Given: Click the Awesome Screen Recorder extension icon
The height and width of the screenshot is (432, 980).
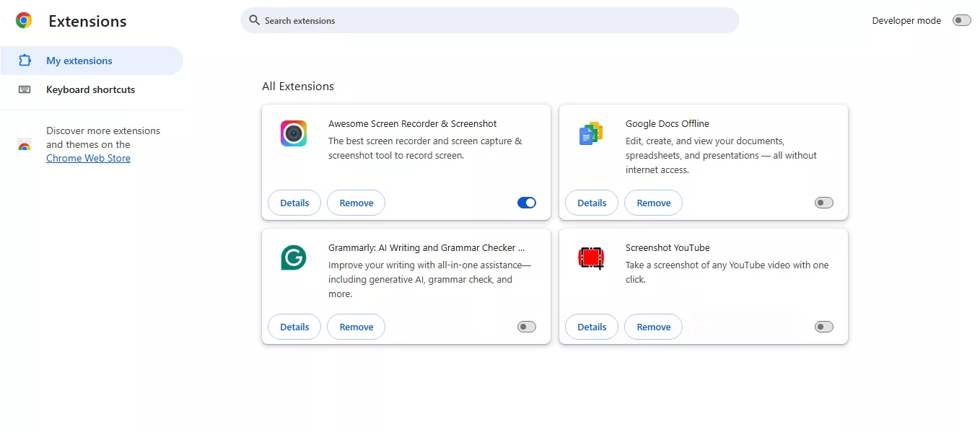Looking at the screenshot, I should [293, 133].
